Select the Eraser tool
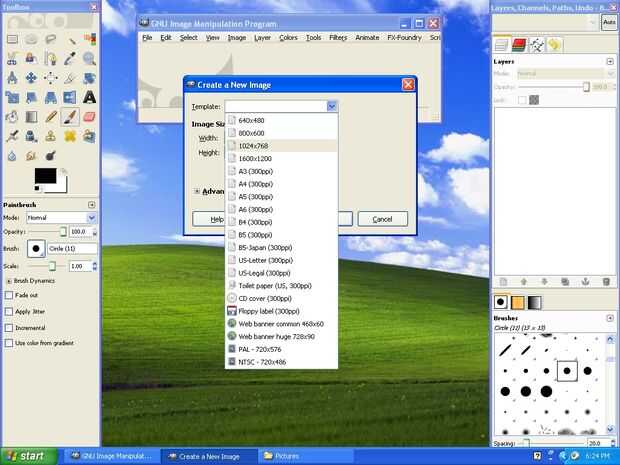This screenshot has width=620, height=465. tap(89, 117)
